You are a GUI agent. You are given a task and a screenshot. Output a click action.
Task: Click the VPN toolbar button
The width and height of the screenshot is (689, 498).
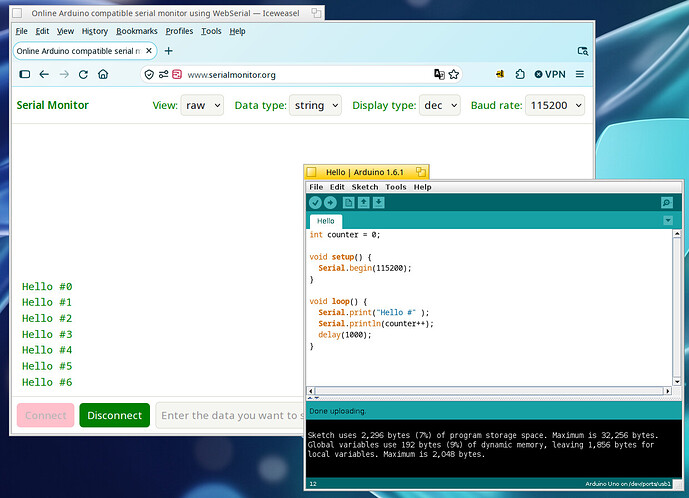tap(550, 74)
